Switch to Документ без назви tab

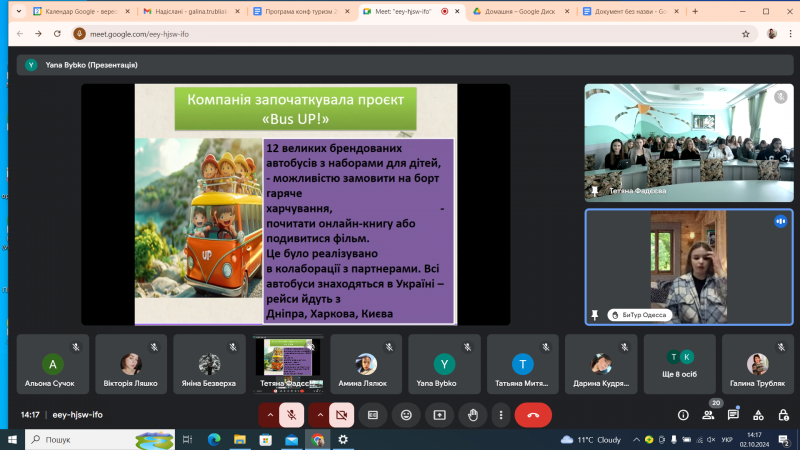631,11
